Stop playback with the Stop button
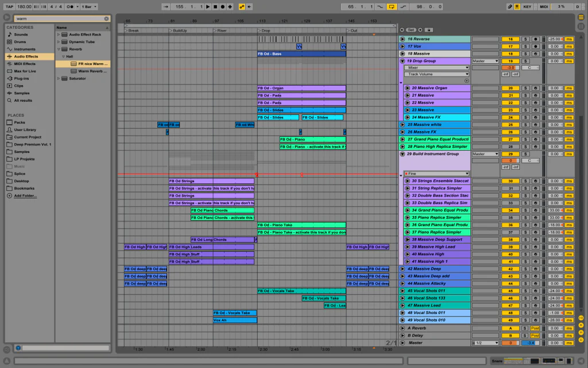588x368 pixels. [x=215, y=7]
